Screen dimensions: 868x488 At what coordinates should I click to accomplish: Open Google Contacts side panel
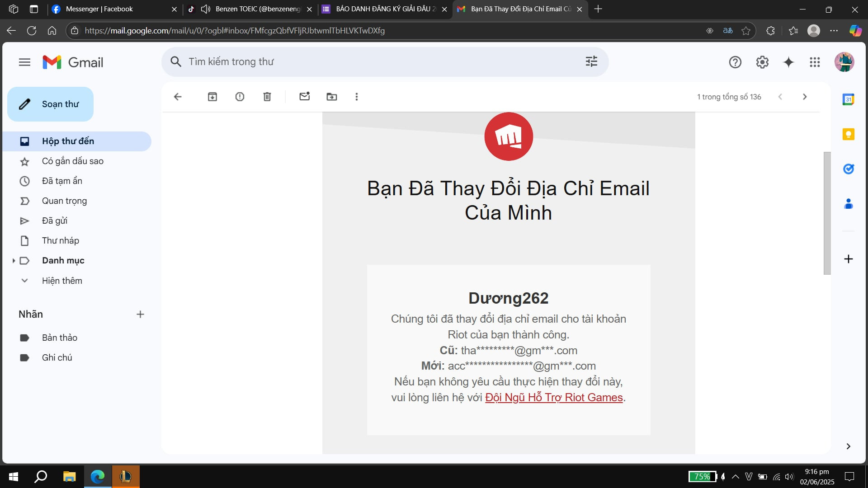pos(849,204)
